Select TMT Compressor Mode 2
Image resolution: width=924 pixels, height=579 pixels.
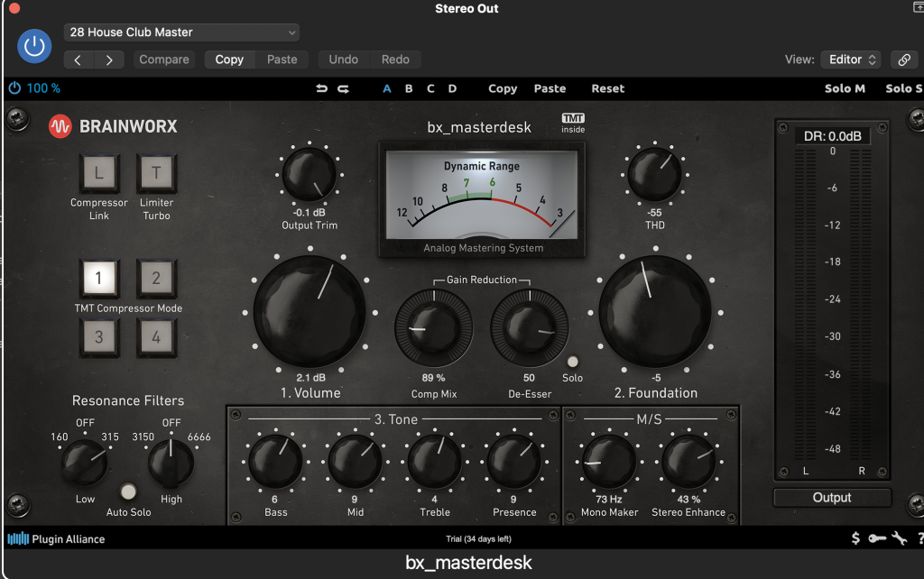tap(156, 278)
